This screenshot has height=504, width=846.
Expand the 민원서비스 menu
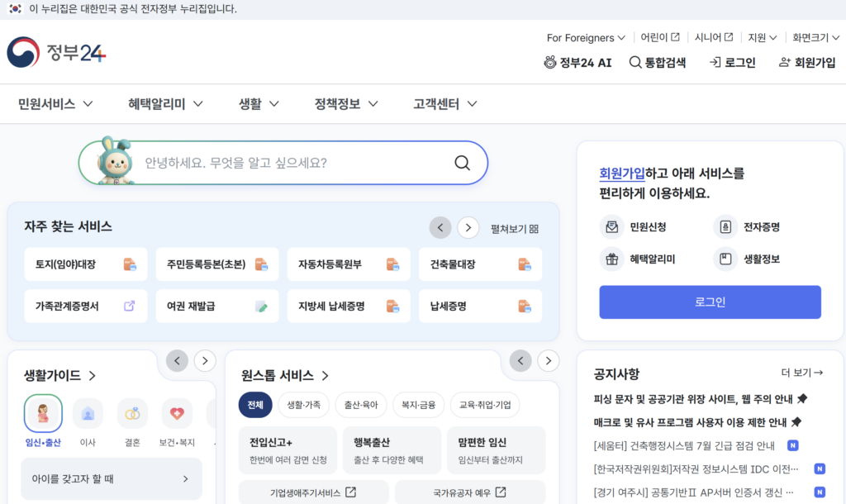coord(55,103)
